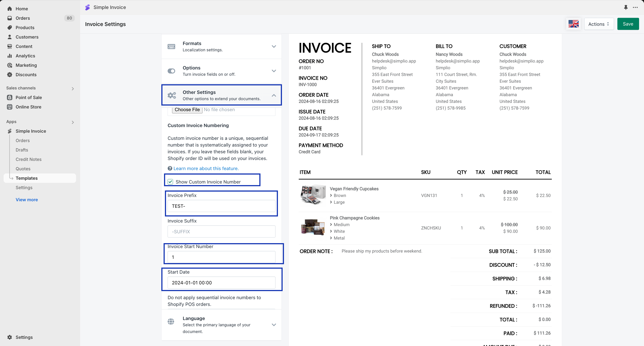This screenshot has height=346, width=644.
Task: Click the Language globe icon
Action: 171,322
